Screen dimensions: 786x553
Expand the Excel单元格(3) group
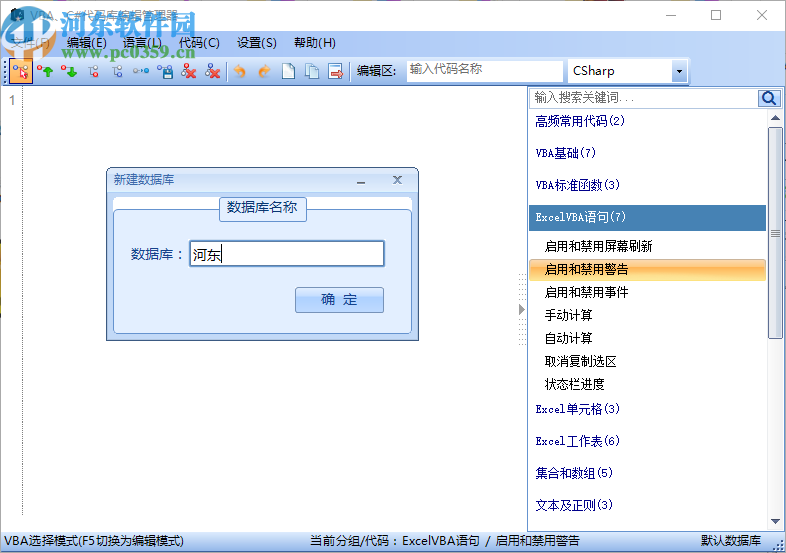tap(577, 409)
